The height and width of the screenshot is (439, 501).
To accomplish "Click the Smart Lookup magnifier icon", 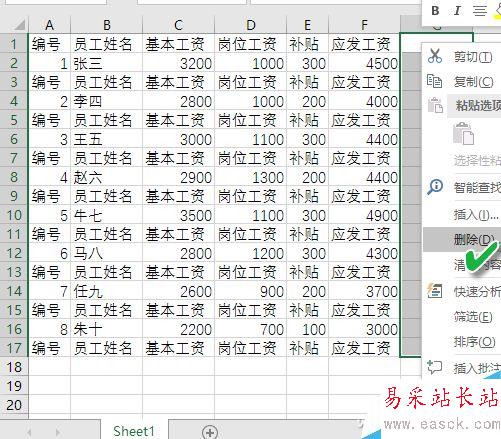I will coord(435,187).
